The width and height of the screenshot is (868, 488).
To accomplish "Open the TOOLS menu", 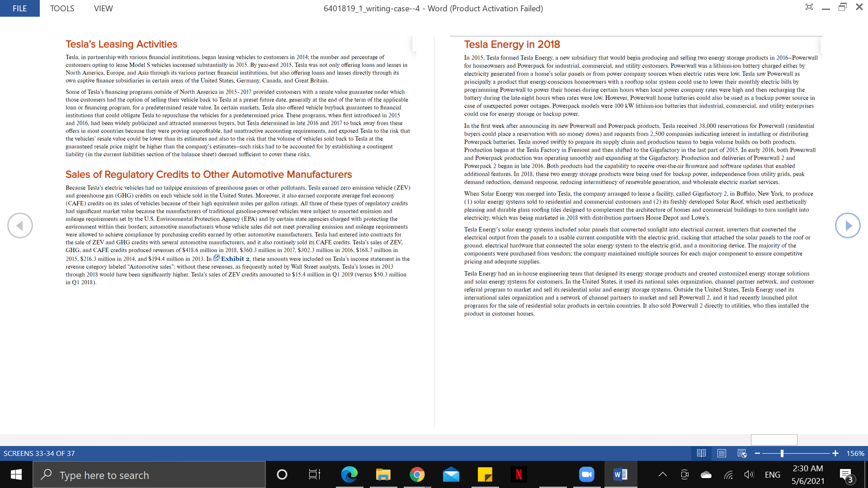I will tap(61, 8).
